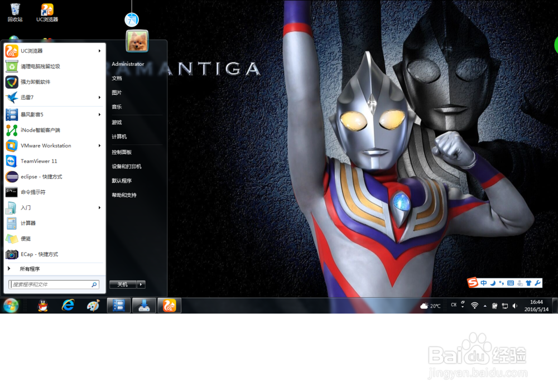
Task: Open 计算机 (Computer) in Start menu
Action: tap(119, 137)
